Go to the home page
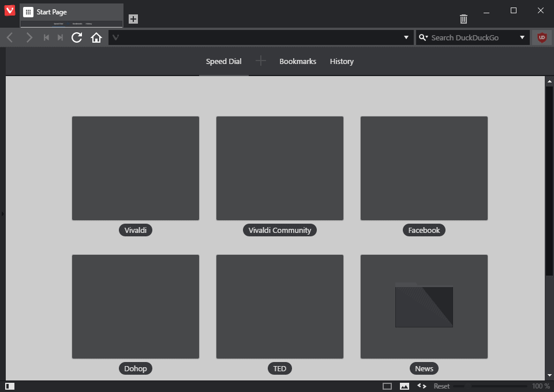Viewport: 554px width, 392px height. 96,37
